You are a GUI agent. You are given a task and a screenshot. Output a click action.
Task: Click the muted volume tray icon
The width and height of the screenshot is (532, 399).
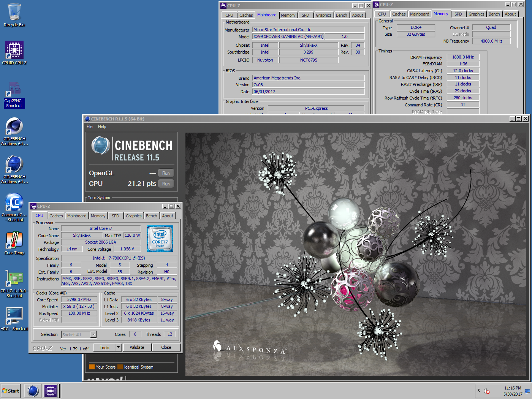(x=487, y=391)
